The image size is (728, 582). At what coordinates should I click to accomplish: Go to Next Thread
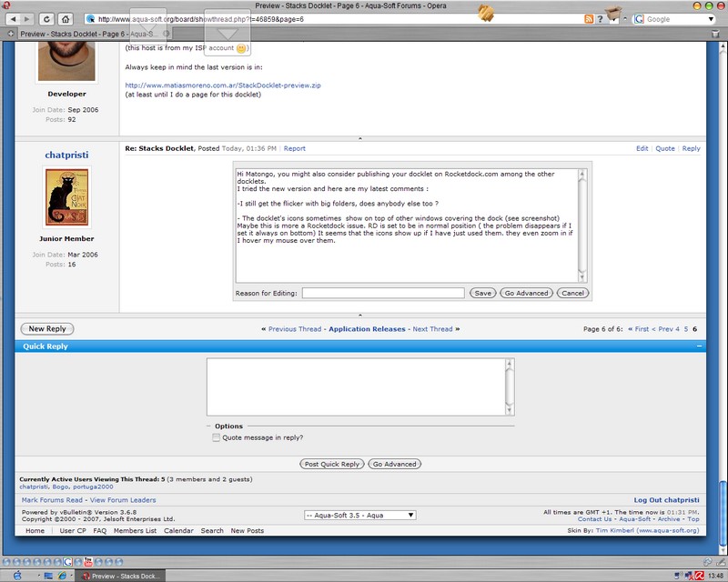point(432,329)
